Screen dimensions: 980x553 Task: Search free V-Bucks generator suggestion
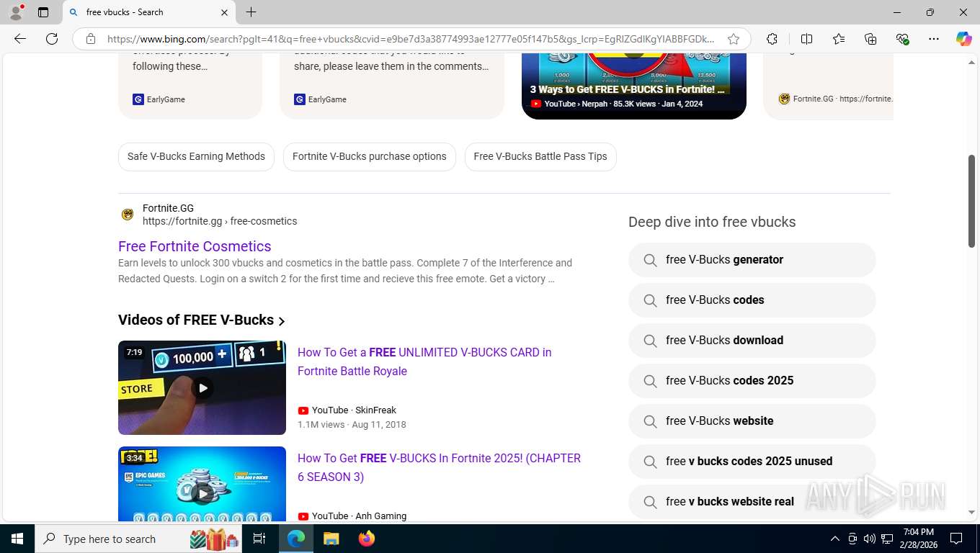pyautogui.click(x=752, y=260)
